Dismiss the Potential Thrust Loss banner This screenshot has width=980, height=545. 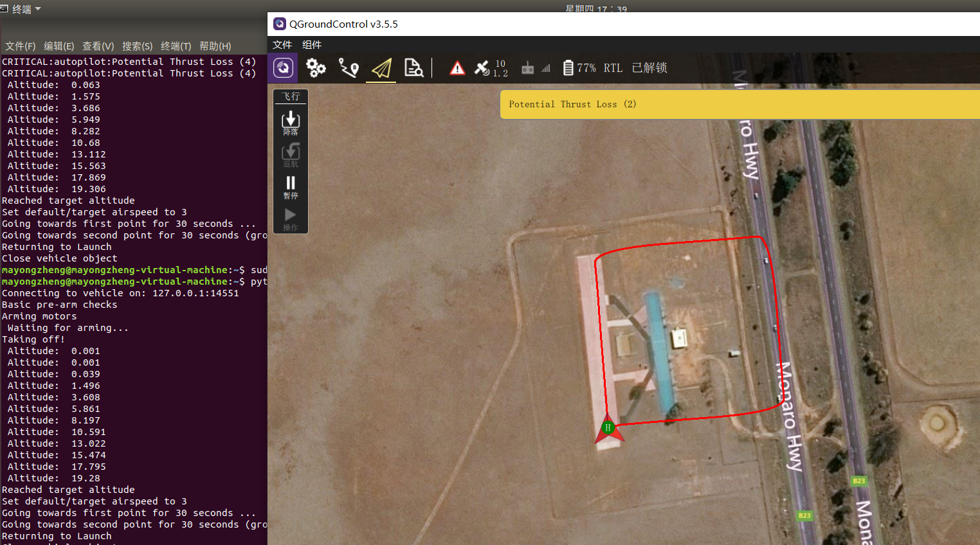click(572, 103)
